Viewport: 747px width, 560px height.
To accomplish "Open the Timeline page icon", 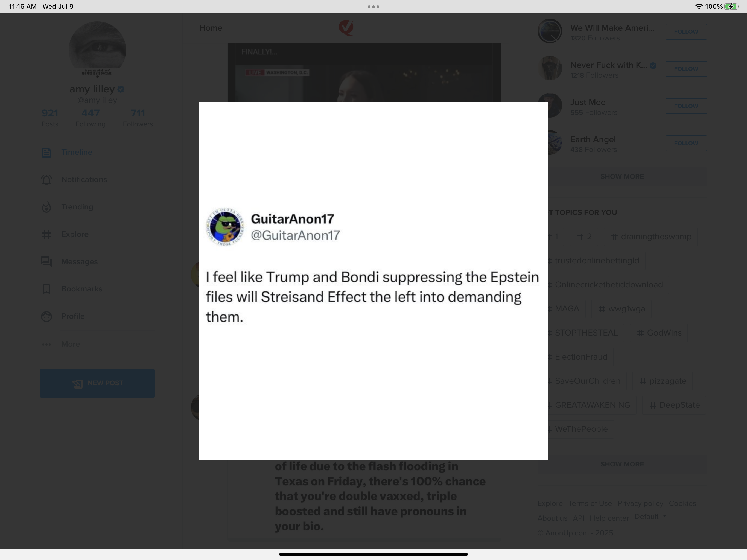I will pyautogui.click(x=46, y=153).
